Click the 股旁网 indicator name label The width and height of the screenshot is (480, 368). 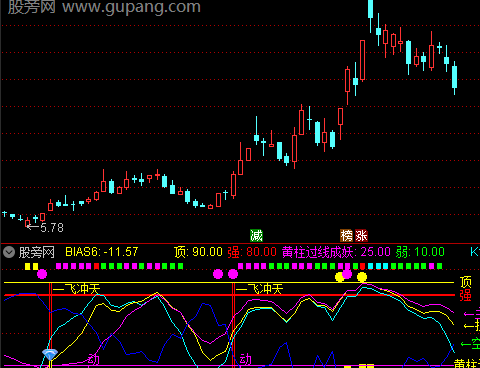(36, 252)
